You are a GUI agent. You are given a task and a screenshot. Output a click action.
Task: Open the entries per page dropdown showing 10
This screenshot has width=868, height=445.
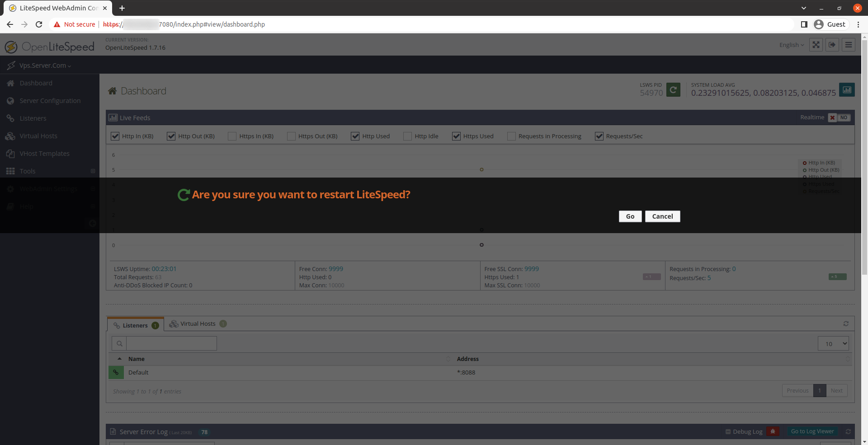pos(833,343)
